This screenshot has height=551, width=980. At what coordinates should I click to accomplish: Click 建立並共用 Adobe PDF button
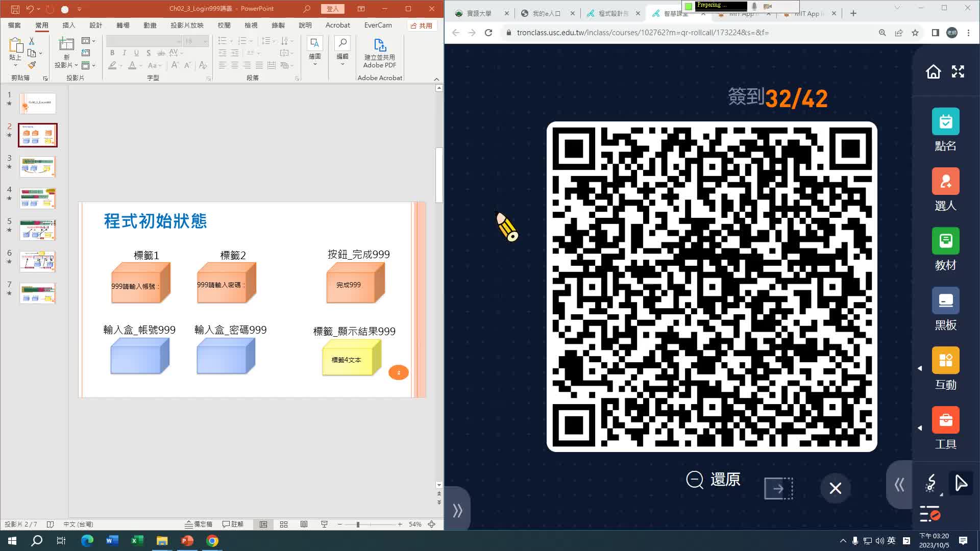pyautogui.click(x=380, y=53)
